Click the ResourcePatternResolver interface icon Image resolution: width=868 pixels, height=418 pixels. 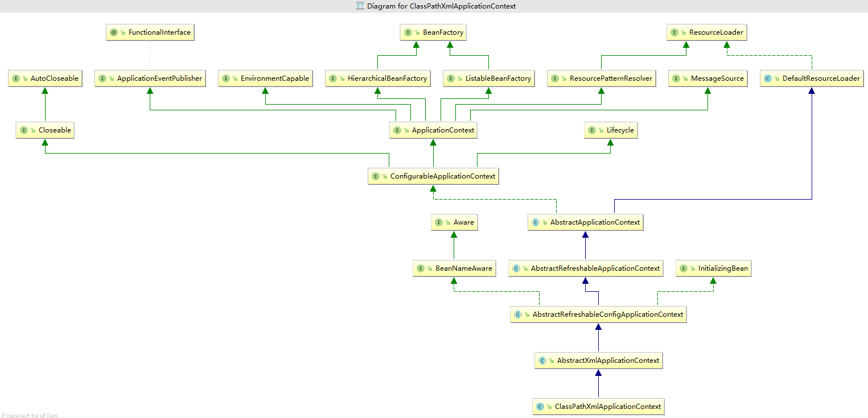555,78
